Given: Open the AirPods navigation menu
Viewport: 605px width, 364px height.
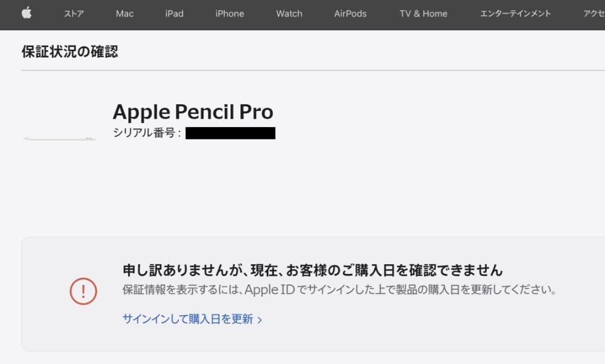Looking at the screenshot, I should click(x=350, y=13).
